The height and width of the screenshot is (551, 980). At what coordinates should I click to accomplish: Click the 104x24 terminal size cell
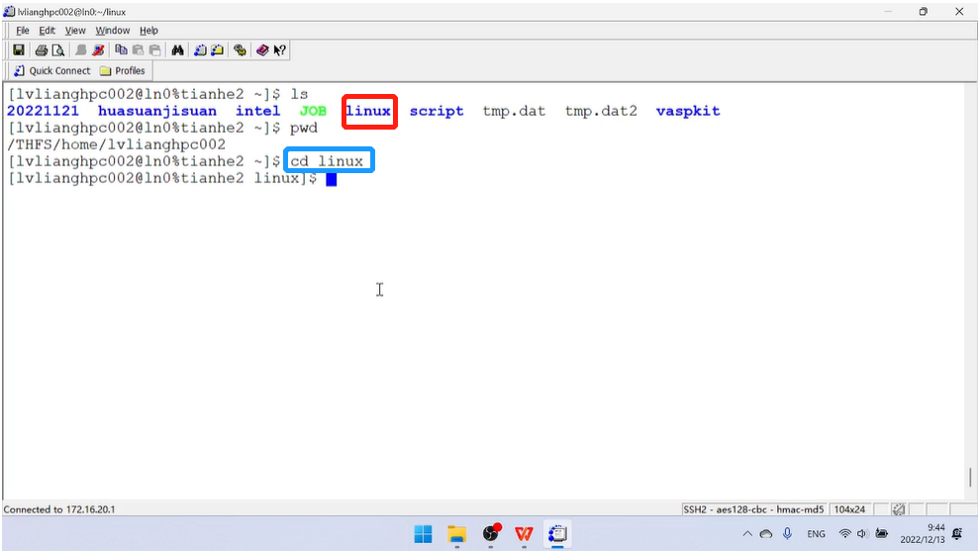click(x=849, y=509)
